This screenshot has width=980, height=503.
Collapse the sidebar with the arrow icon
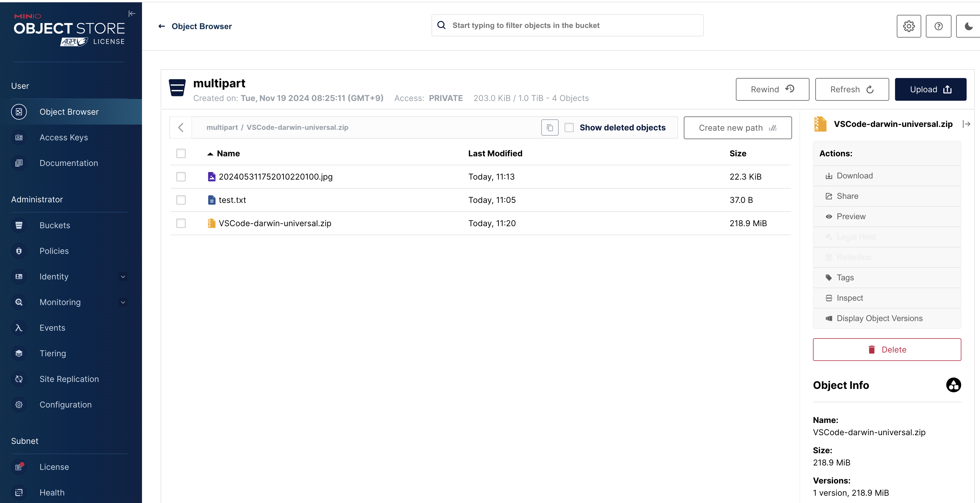[x=132, y=14]
